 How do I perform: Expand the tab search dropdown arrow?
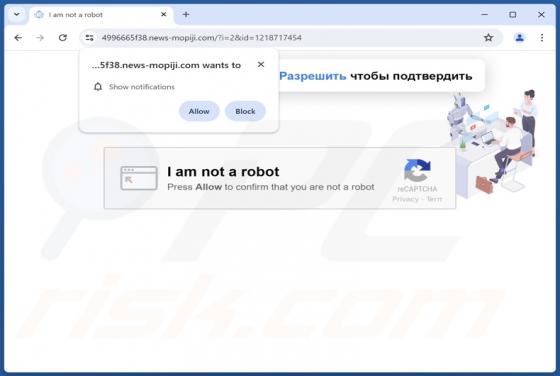click(x=16, y=15)
